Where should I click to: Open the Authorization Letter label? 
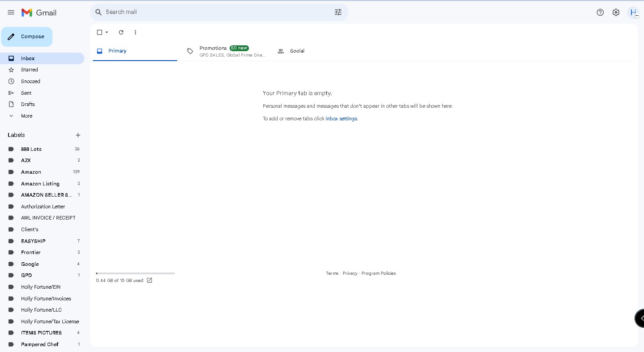[x=42, y=207]
